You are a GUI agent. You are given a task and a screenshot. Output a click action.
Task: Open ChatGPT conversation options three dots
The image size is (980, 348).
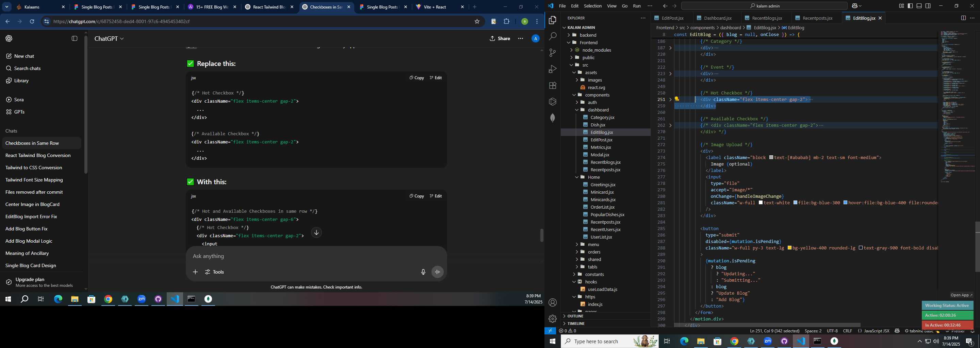pos(520,38)
